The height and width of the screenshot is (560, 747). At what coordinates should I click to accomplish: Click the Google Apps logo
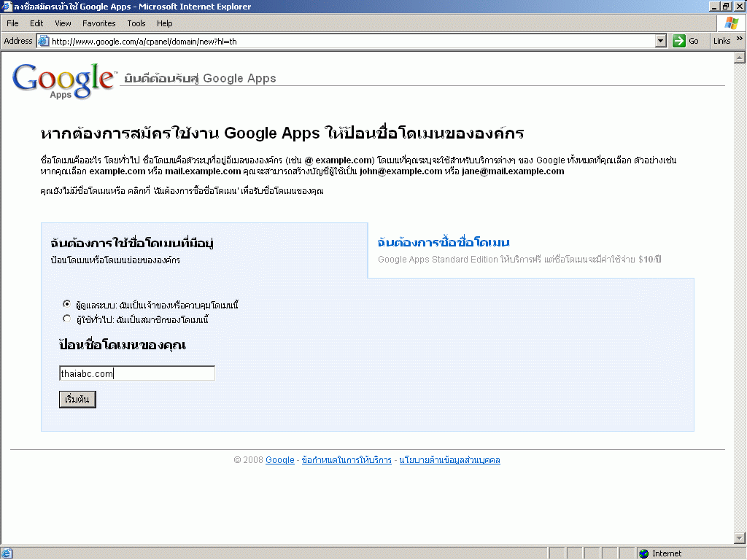63,80
